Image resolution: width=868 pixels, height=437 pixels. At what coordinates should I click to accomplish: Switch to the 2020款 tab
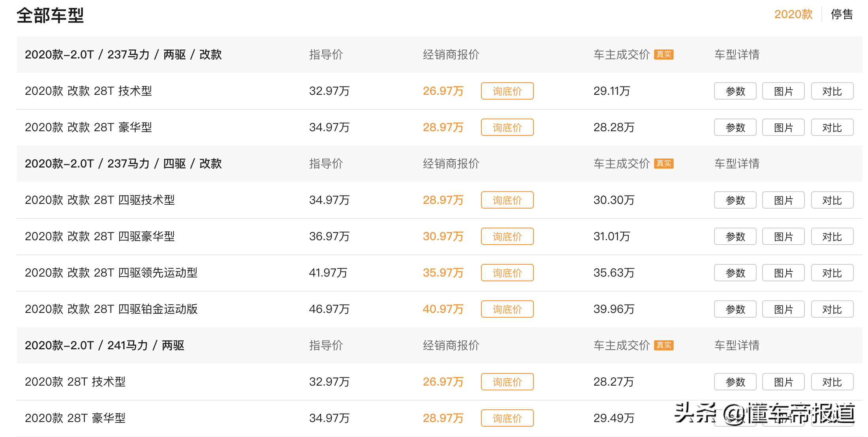(793, 14)
